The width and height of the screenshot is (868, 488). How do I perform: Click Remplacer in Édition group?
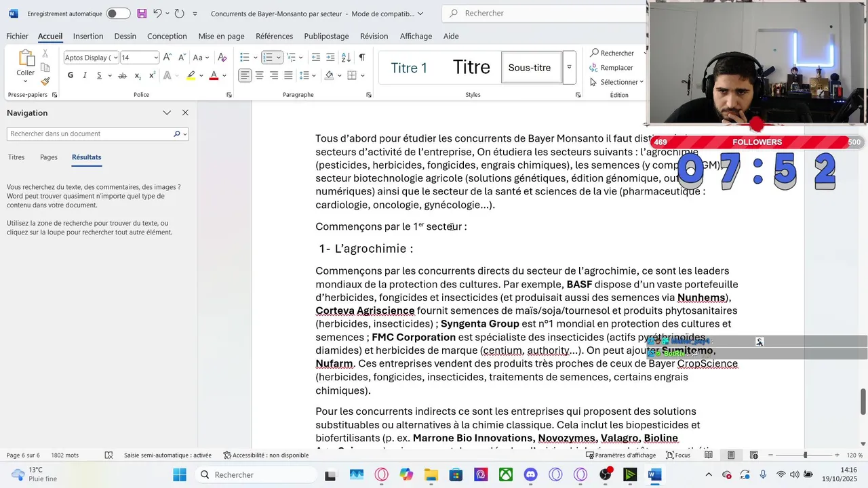pyautogui.click(x=611, y=68)
